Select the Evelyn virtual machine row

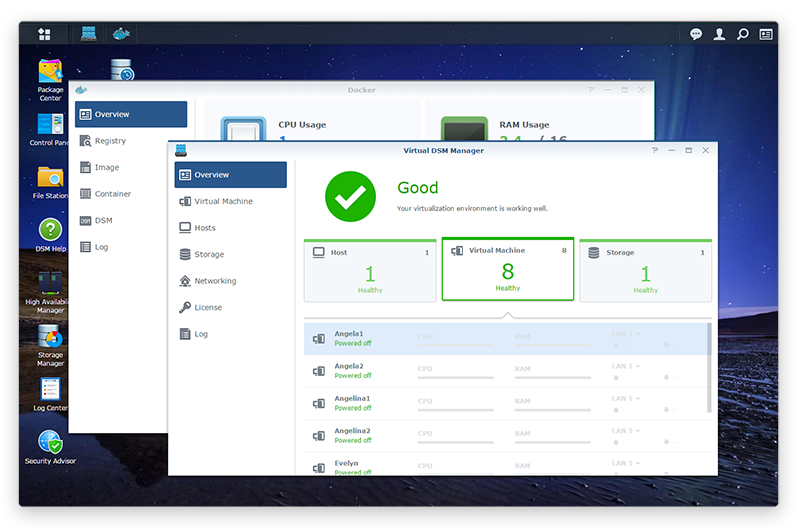click(505, 464)
